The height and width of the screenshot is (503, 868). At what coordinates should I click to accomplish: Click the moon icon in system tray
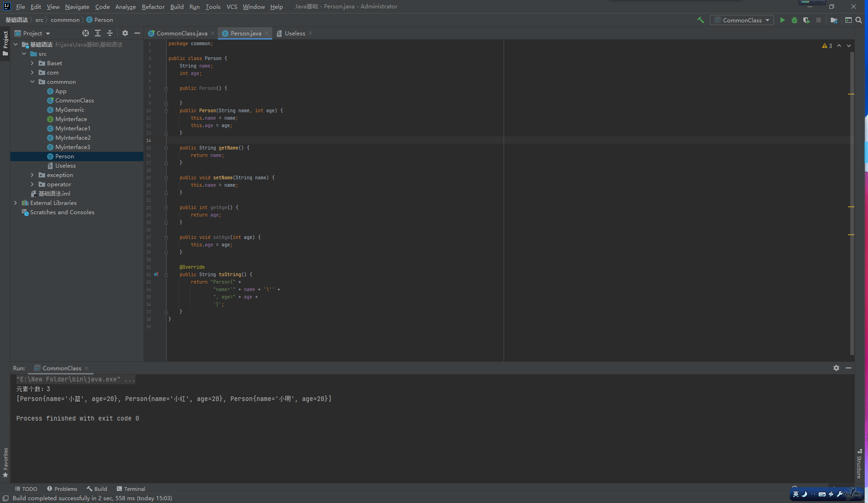coord(804,494)
